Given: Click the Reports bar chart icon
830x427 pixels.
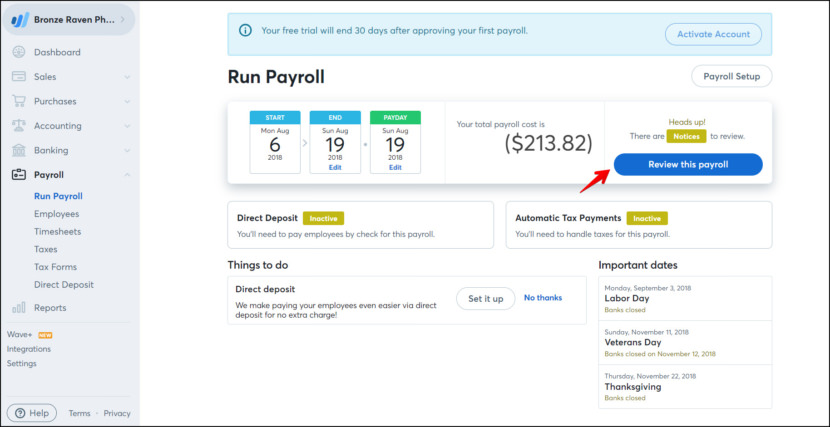Looking at the screenshot, I should (x=19, y=307).
